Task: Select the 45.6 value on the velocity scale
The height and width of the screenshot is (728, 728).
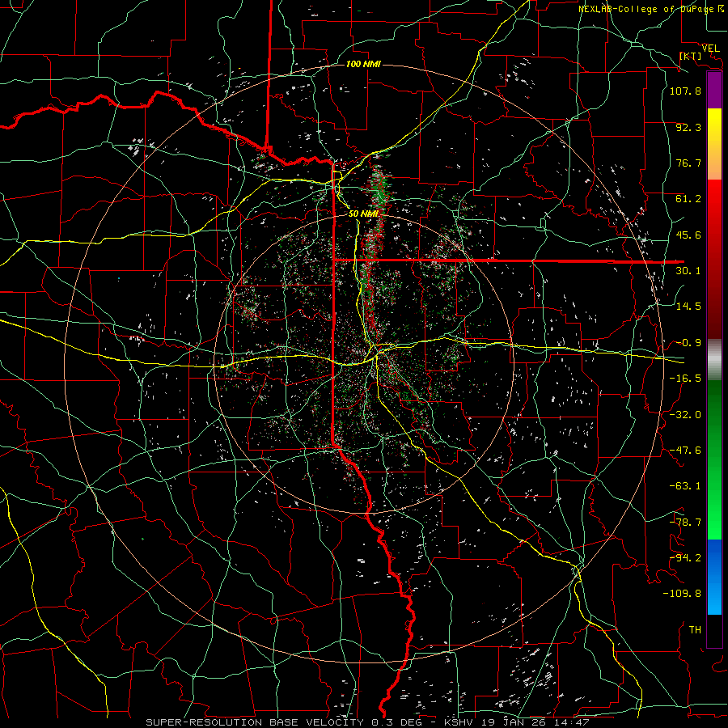Action: tap(688, 235)
